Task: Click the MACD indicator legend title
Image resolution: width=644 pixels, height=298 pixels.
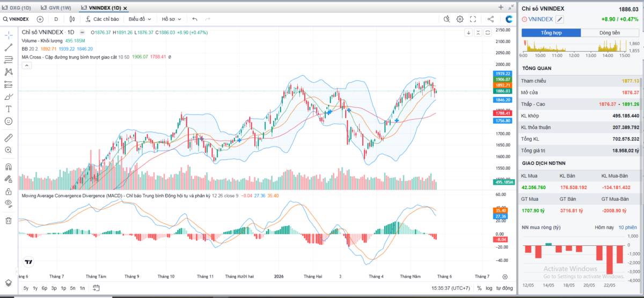Action: [x=115, y=195]
